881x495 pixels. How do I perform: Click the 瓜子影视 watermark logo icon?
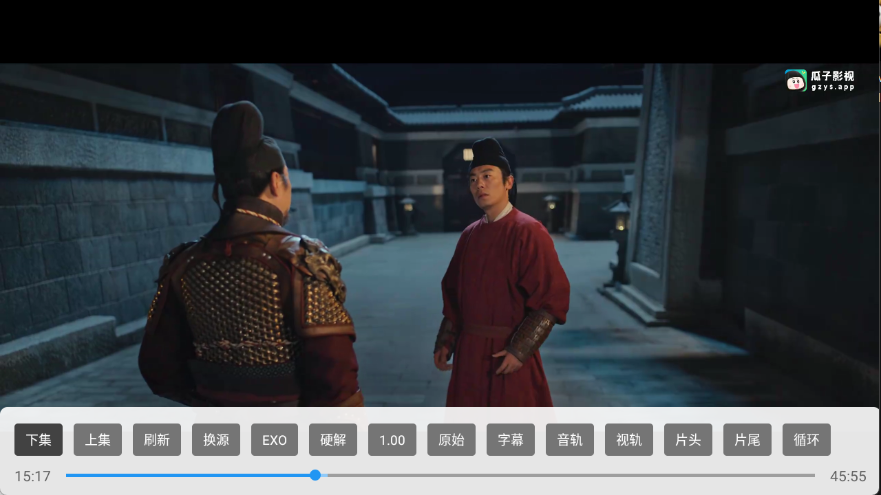pyautogui.click(x=796, y=81)
